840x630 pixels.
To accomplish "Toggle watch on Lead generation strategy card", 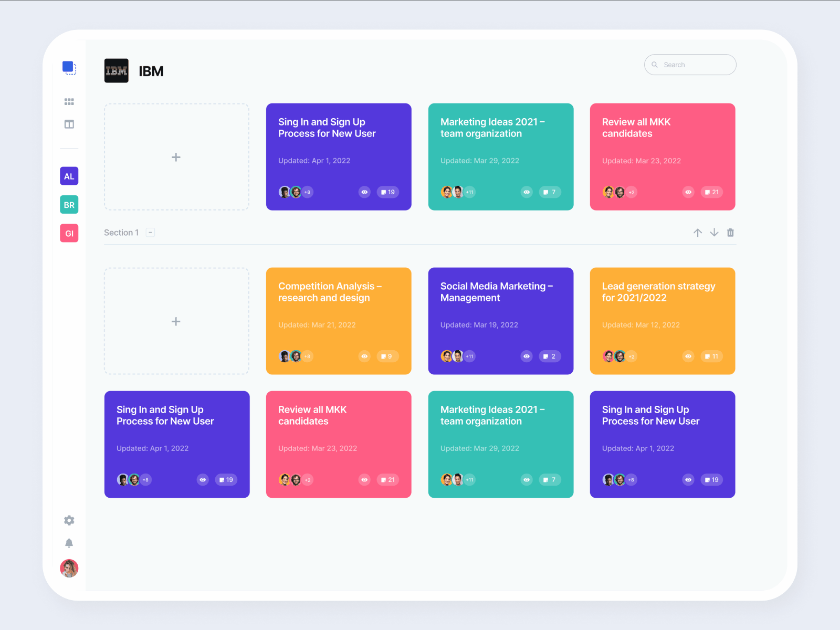I will (x=688, y=356).
